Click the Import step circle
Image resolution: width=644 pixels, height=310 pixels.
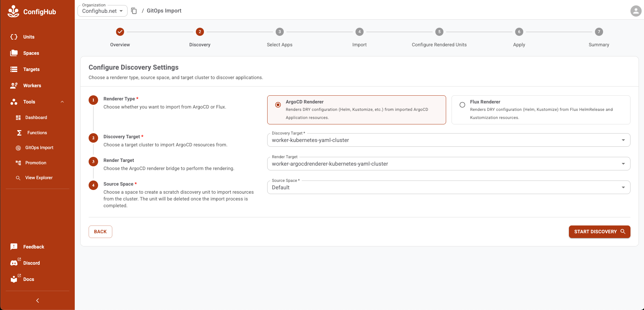tap(360, 32)
